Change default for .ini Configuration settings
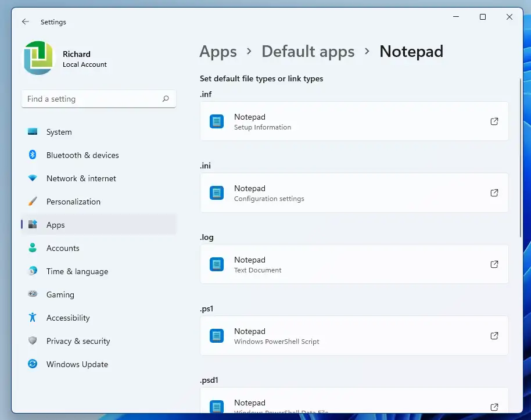 pyautogui.click(x=349, y=193)
